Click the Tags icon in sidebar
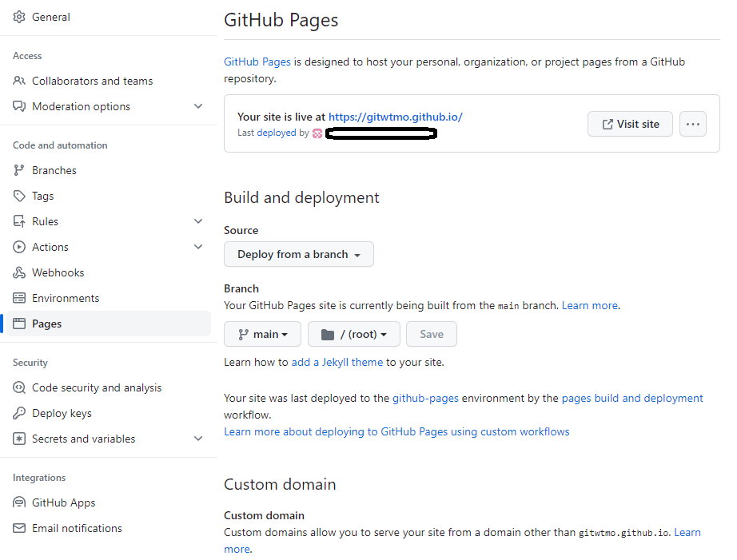Viewport: 737px width, 560px height. (19, 196)
